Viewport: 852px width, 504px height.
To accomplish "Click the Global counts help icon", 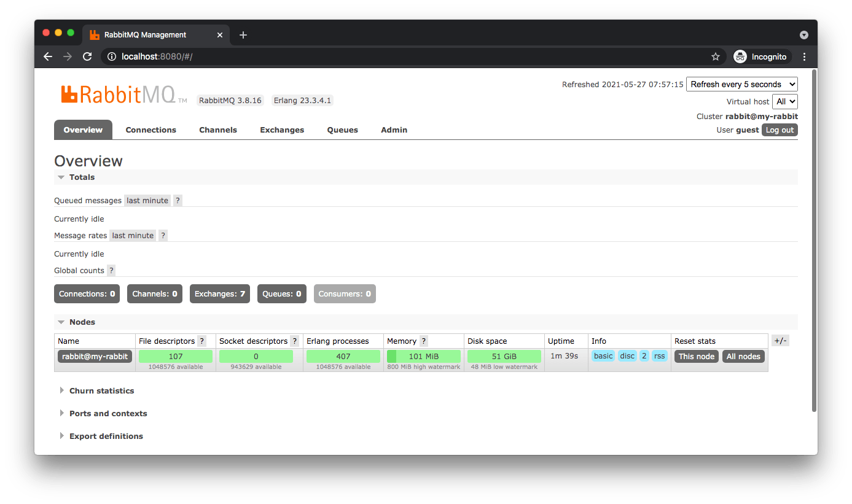I will pyautogui.click(x=111, y=270).
